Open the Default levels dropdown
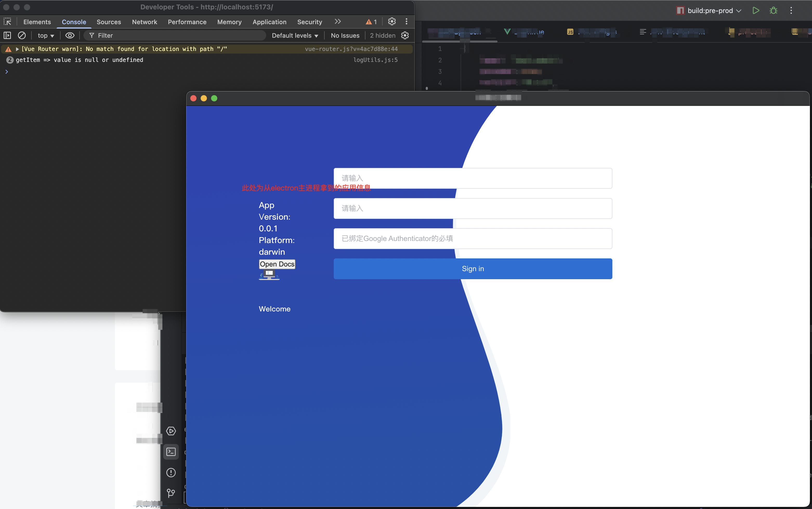The image size is (812, 509). tap(295, 35)
